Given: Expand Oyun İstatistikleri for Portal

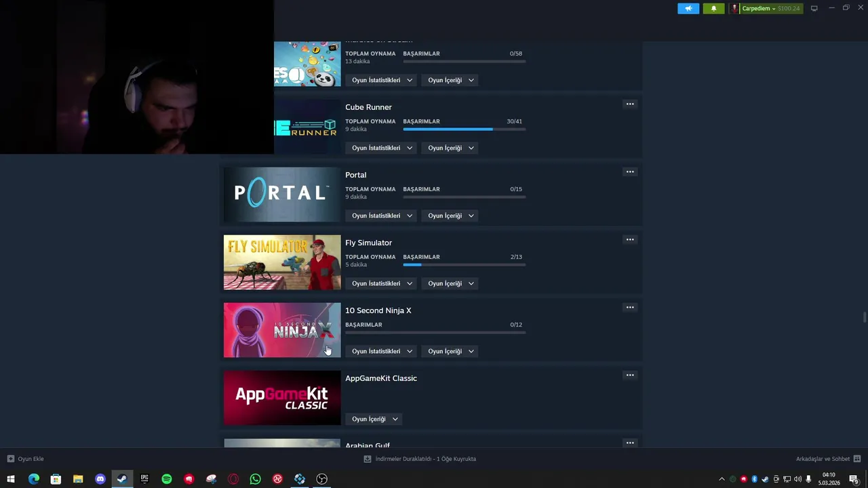Looking at the screenshot, I should pos(381,216).
